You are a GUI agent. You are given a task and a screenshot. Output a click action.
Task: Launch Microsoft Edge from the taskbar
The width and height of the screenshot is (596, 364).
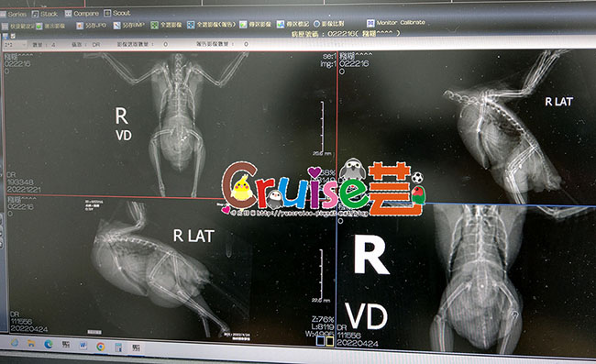click(x=49, y=344)
